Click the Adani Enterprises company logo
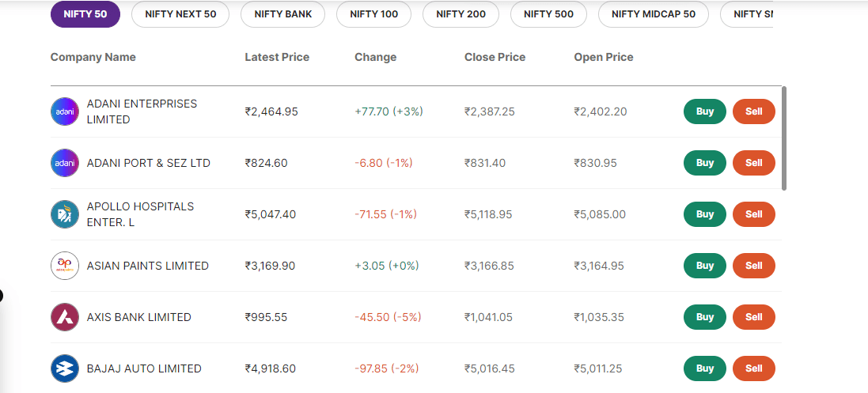The image size is (868, 393). pos(65,111)
